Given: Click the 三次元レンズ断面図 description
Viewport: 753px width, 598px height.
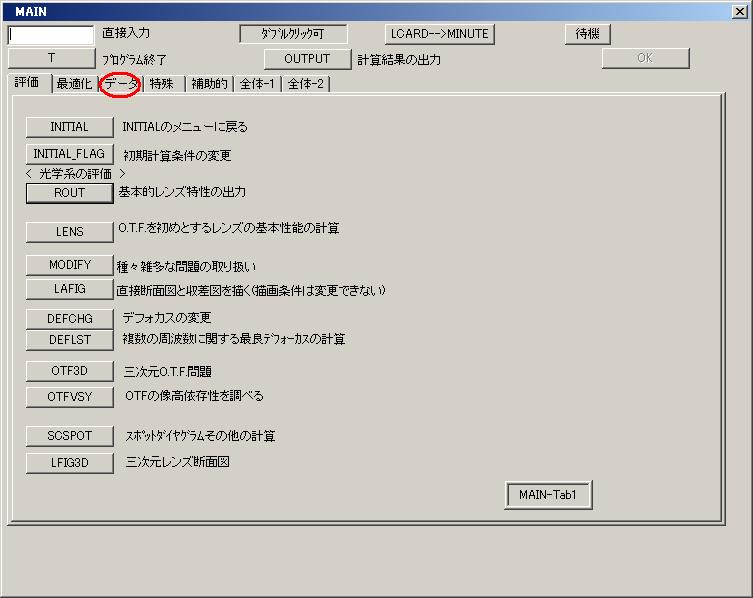Looking at the screenshot, I should (178, 462).
